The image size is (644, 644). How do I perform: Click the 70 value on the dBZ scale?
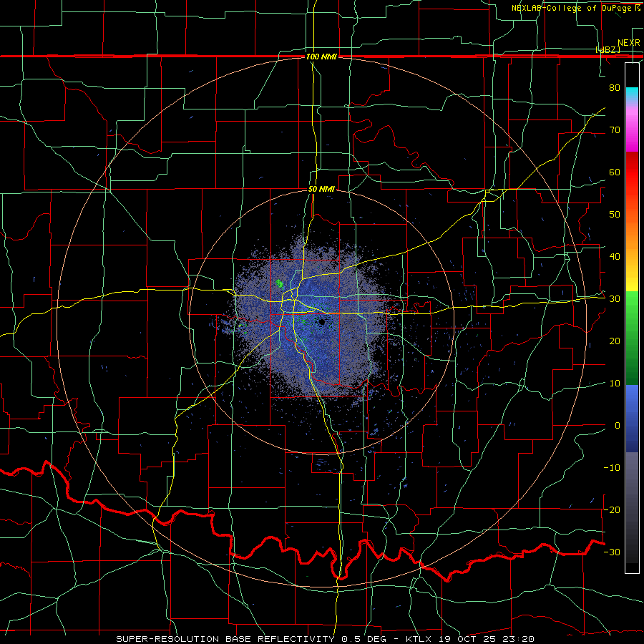pyautogui.click(x=615, y=130)
